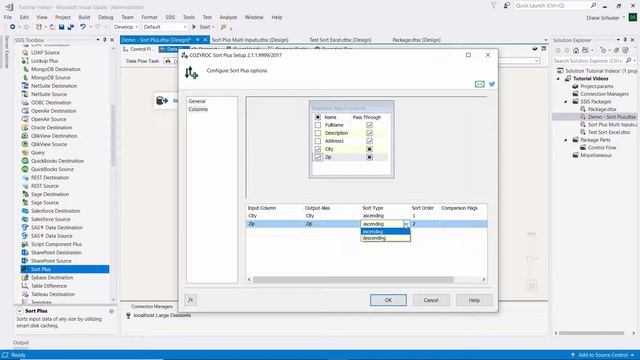Select QuickBooks Destination toolbox item

click(x=57, y=161)
